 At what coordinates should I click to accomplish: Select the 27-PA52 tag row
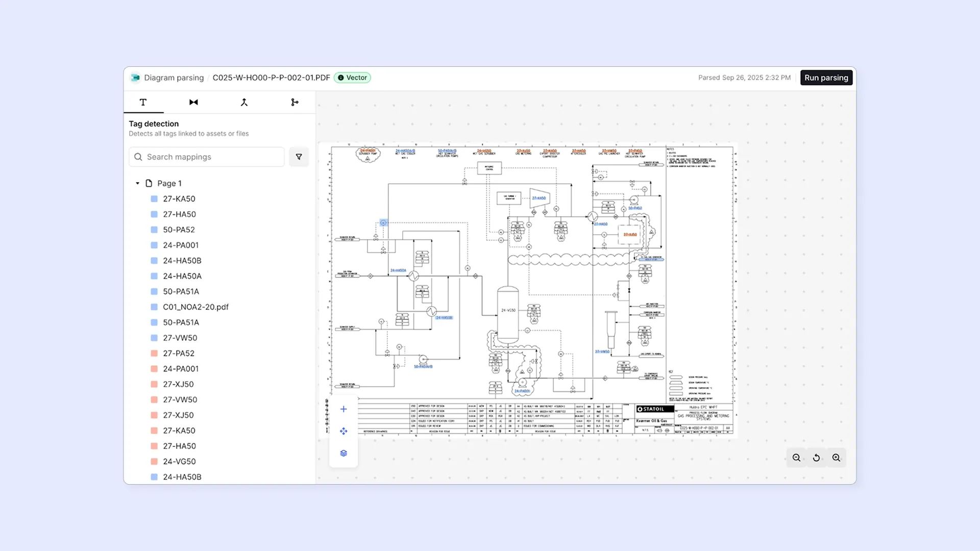pos(179,353)
